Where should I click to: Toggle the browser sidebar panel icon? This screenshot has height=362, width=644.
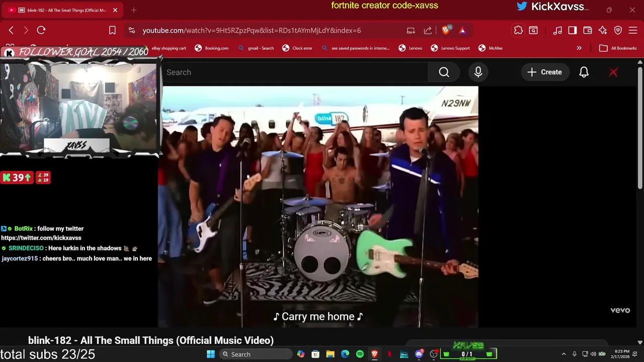pyautogui.click(x=573, y=30)
